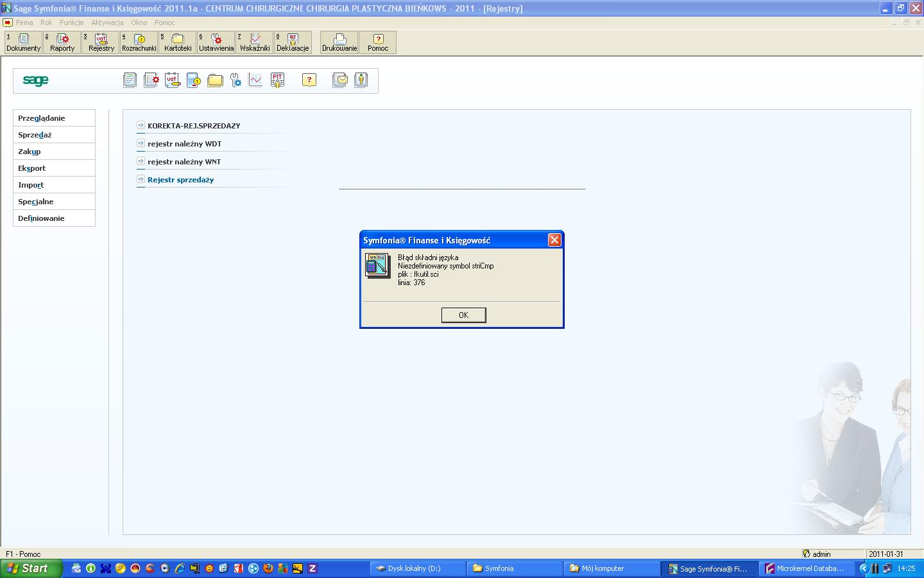Click the calculator settlements icon in sage panel
The image size is (924, 578).
click(193, 80)
